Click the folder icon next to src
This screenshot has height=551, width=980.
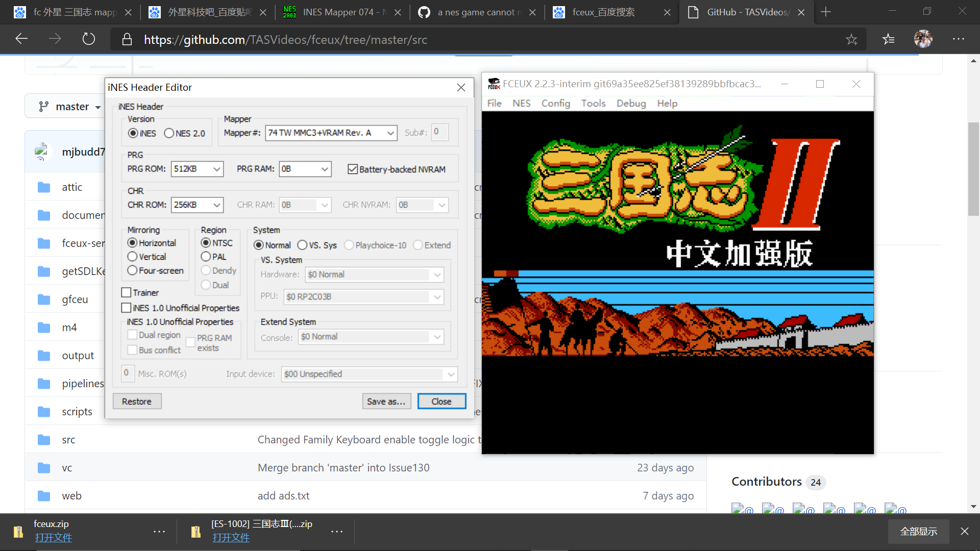[x=43, y=439]
